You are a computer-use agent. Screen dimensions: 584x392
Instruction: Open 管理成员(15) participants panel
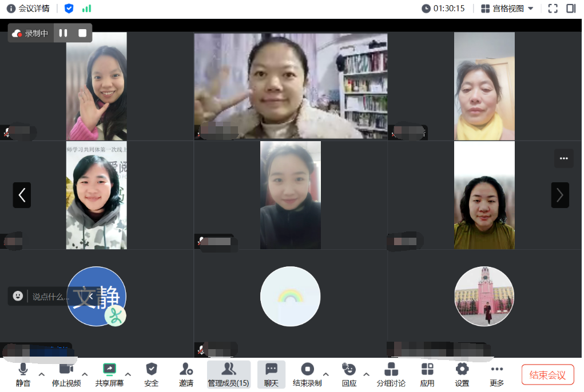click(228, 374)
